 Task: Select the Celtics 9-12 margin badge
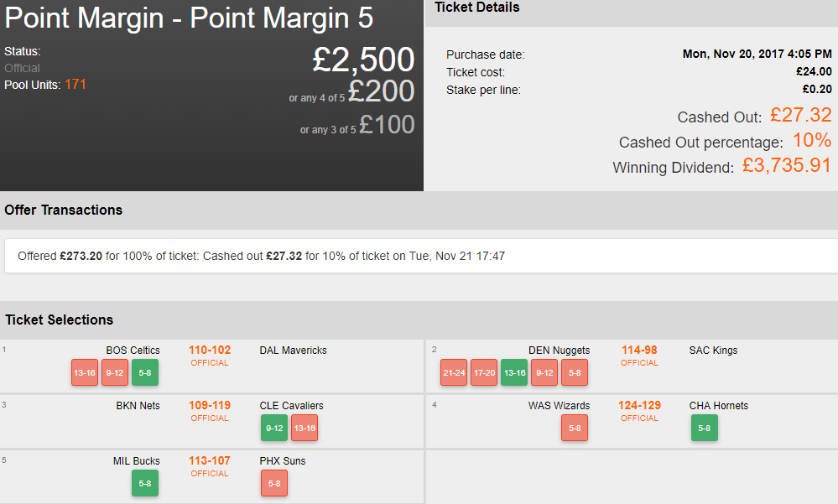pos(115,372)
